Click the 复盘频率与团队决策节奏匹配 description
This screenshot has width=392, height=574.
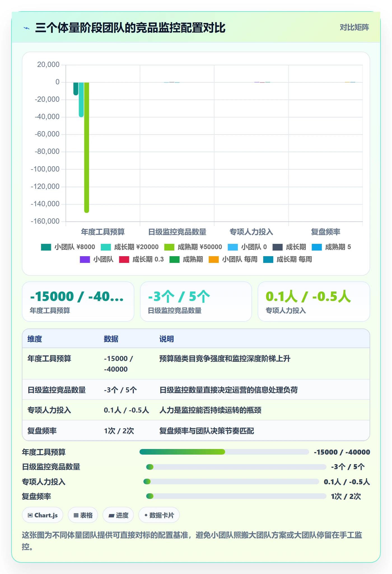coord(207,431)
